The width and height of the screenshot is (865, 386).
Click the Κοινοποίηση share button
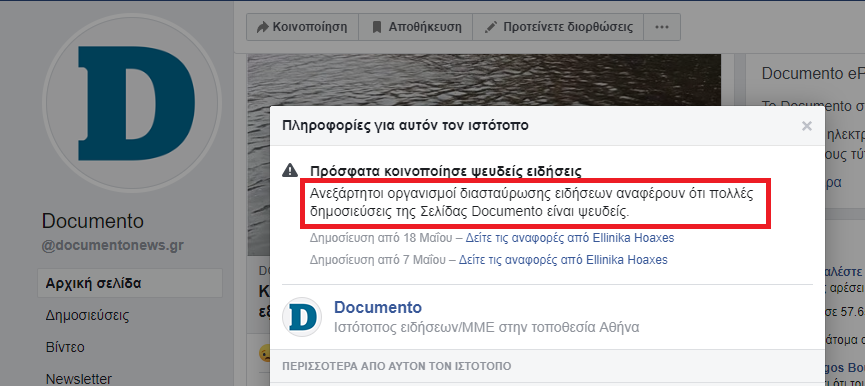[x=302, y=27]
